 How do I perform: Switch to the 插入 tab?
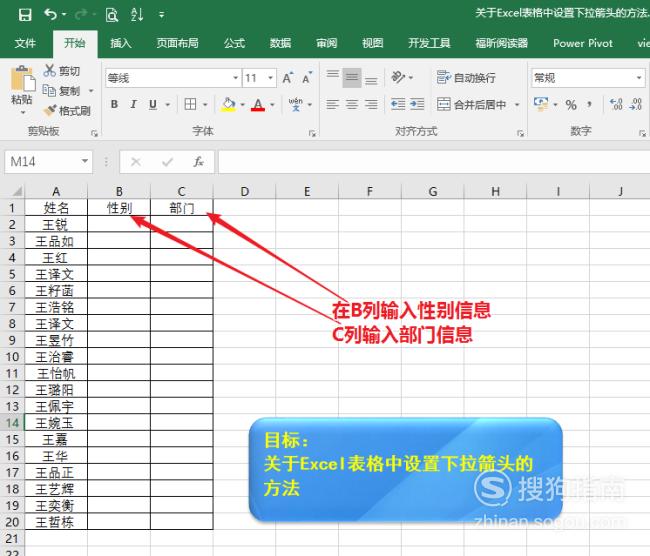(121, 43)
